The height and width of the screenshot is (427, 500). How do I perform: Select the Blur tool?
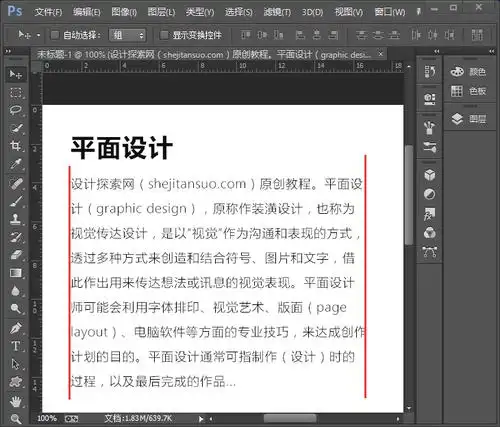pos(16,291)
